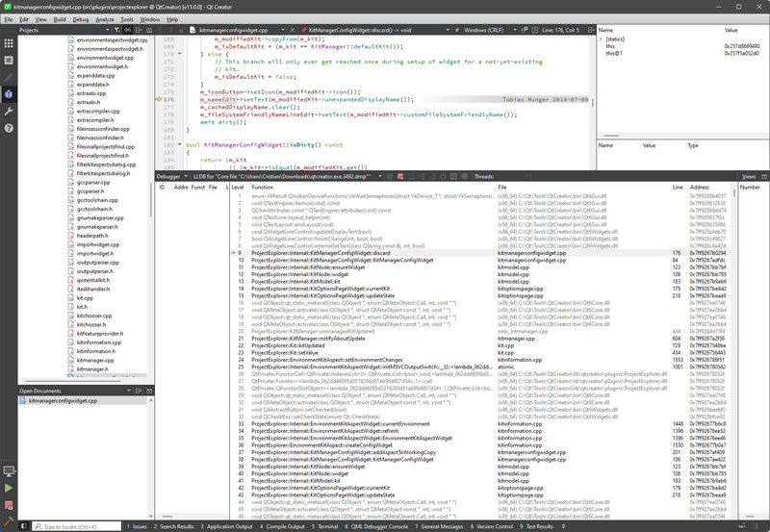Open Open Documents pane options dropdown

pos(129,391)
